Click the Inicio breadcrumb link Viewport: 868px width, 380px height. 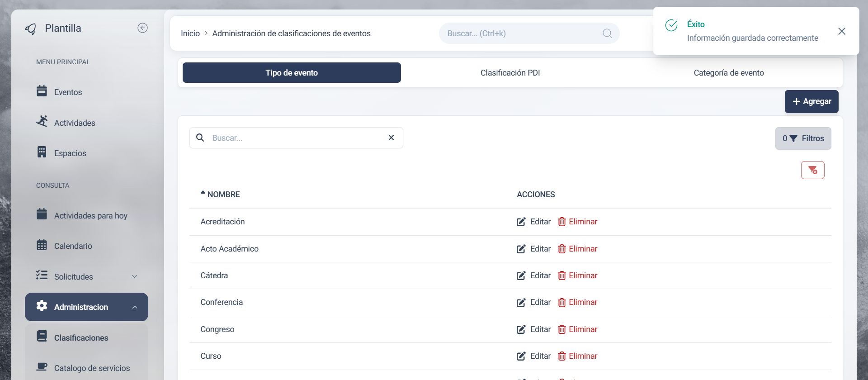point(190,33)
